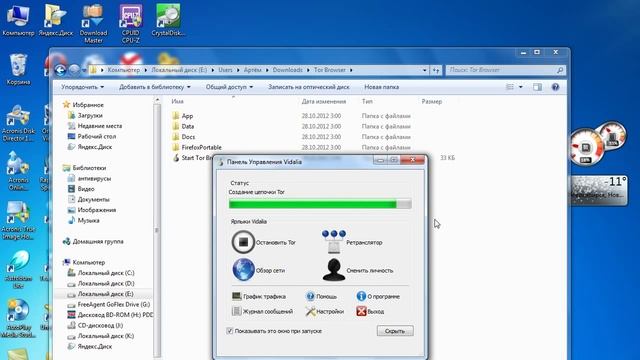The width and height of the screenshot is (640, 360).
Task: Click the Change identity silhouette icon
Action: tap(334, 270)
